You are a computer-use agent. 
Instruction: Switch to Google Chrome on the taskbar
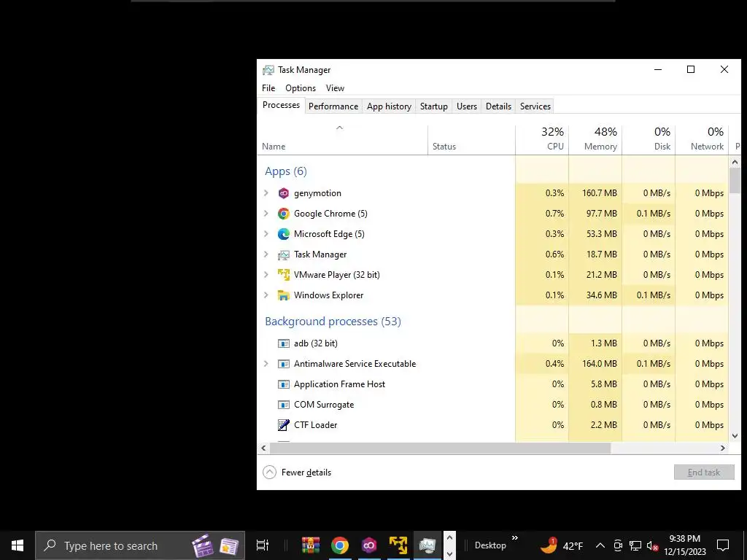click(x=340, y=545)
